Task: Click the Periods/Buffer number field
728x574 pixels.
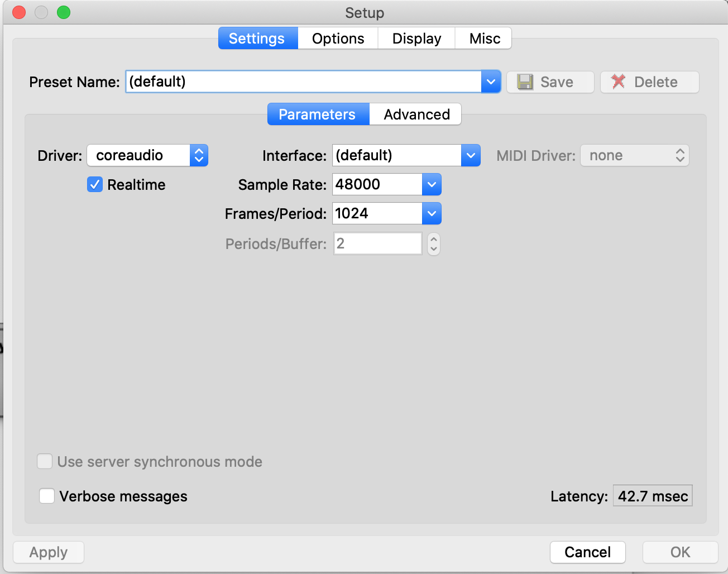Action: coord(378,243)
